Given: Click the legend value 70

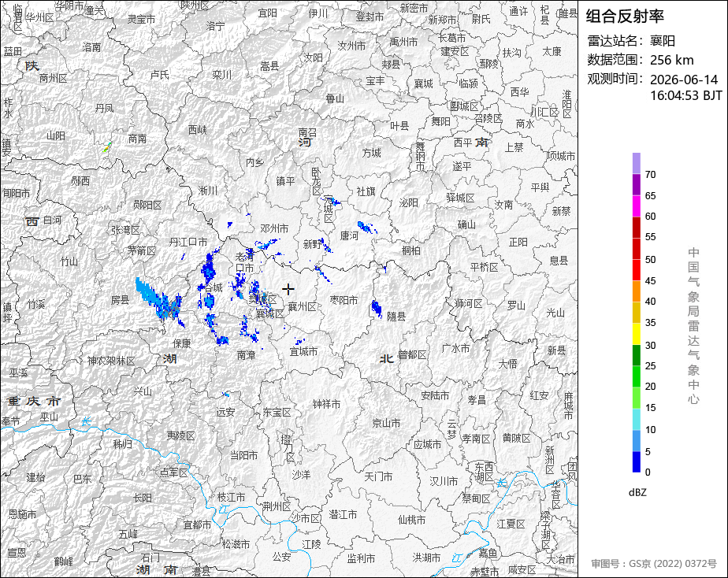Looking at the screenshot, I should coord(651,175).
